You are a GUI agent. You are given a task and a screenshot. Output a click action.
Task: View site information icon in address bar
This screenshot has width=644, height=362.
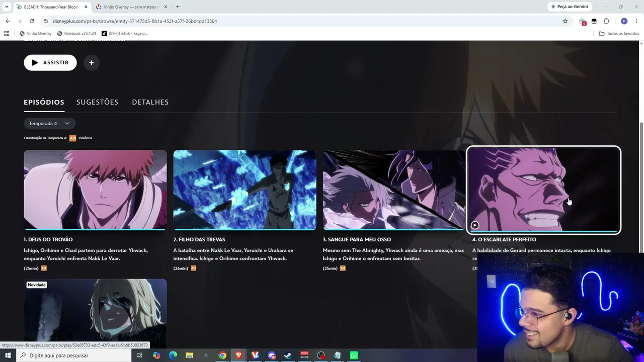pyautogui.click(x=46, y=21)
